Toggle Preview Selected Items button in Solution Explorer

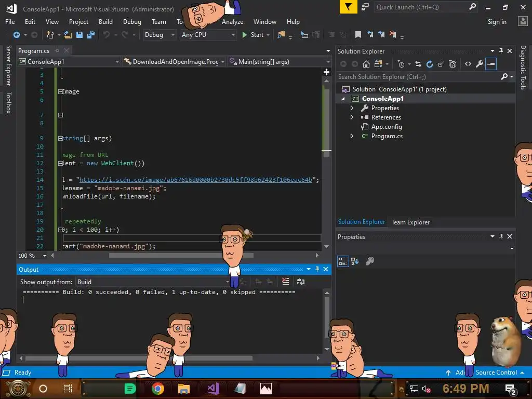491,64
